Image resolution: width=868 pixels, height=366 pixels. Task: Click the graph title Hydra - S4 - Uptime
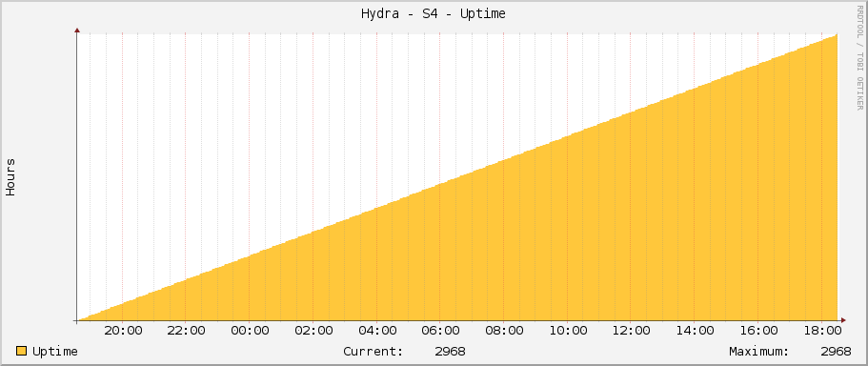(434, 14)
